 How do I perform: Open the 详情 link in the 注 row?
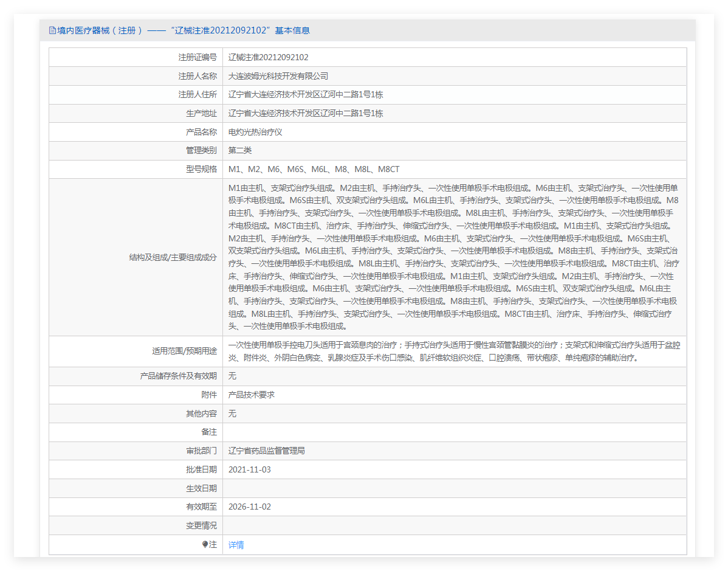point(236,544)
